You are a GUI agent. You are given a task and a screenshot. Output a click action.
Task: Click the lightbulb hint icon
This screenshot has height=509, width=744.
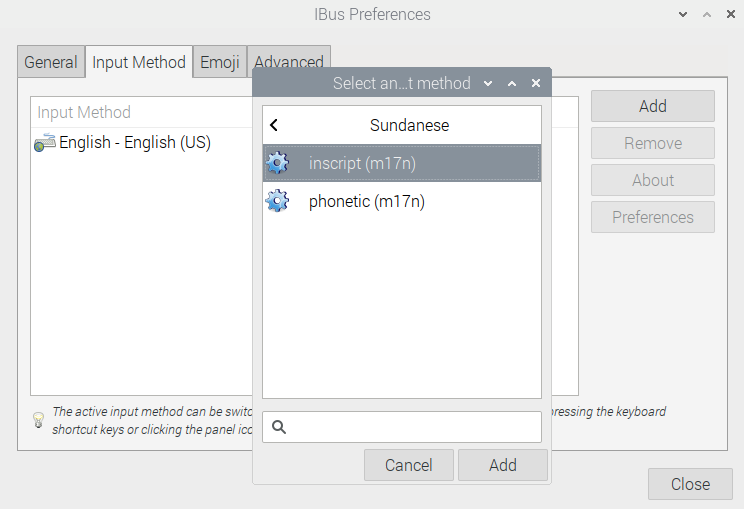pos(39,419)
